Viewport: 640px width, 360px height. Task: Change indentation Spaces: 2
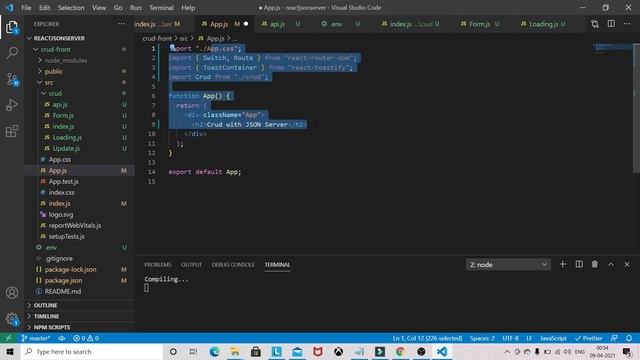482,338
